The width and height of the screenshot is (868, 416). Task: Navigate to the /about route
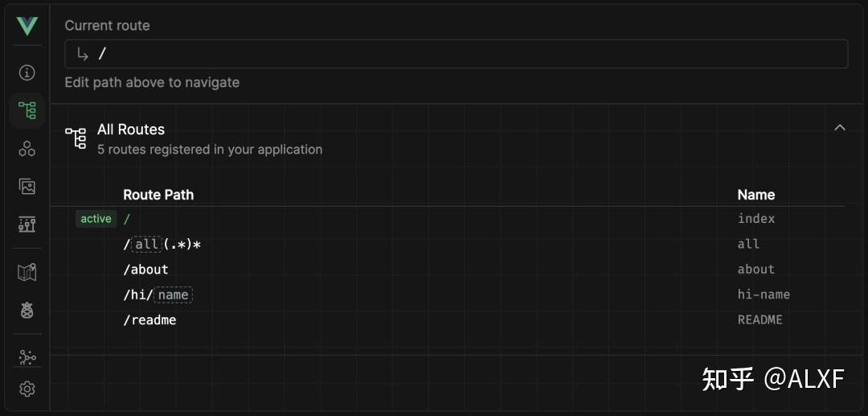145,270
